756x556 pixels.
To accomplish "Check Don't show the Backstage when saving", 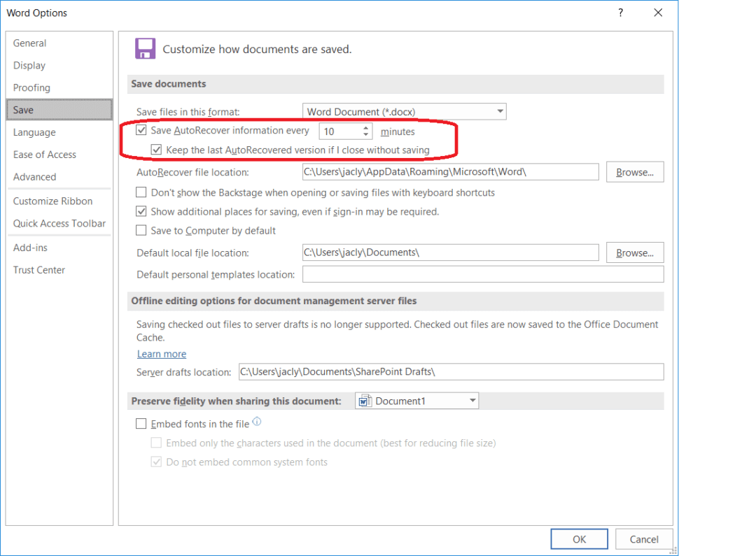I will click(141, 192).
